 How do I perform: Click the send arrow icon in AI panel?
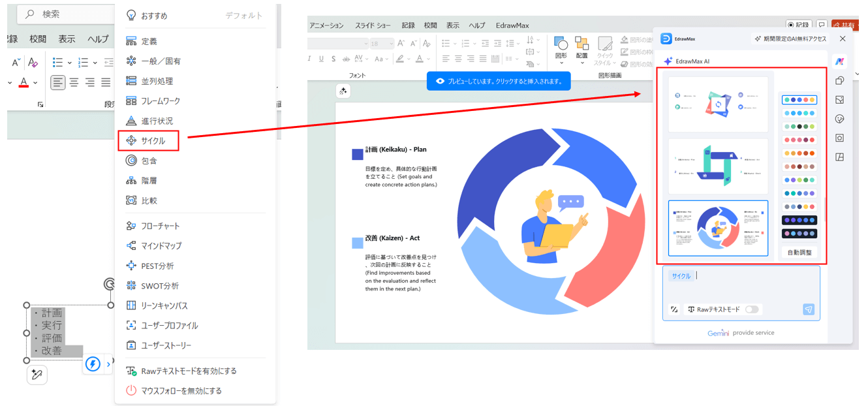pos(809,309)
